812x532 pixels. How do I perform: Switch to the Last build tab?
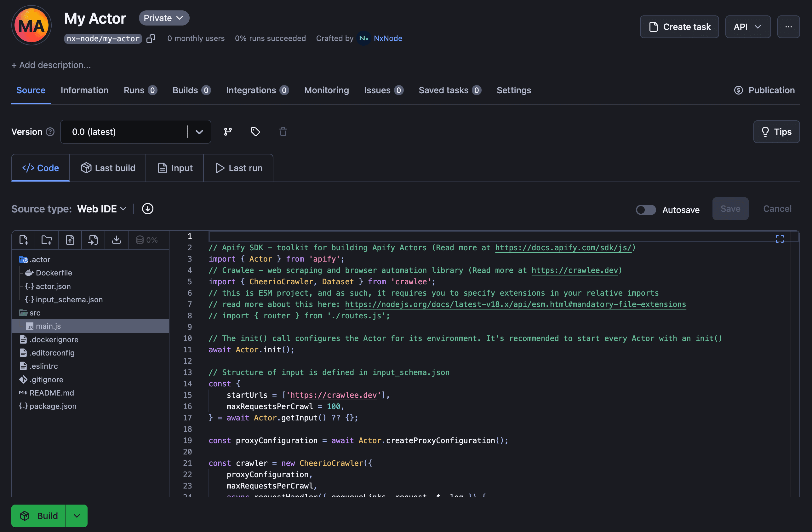click(x=108, y=168)
